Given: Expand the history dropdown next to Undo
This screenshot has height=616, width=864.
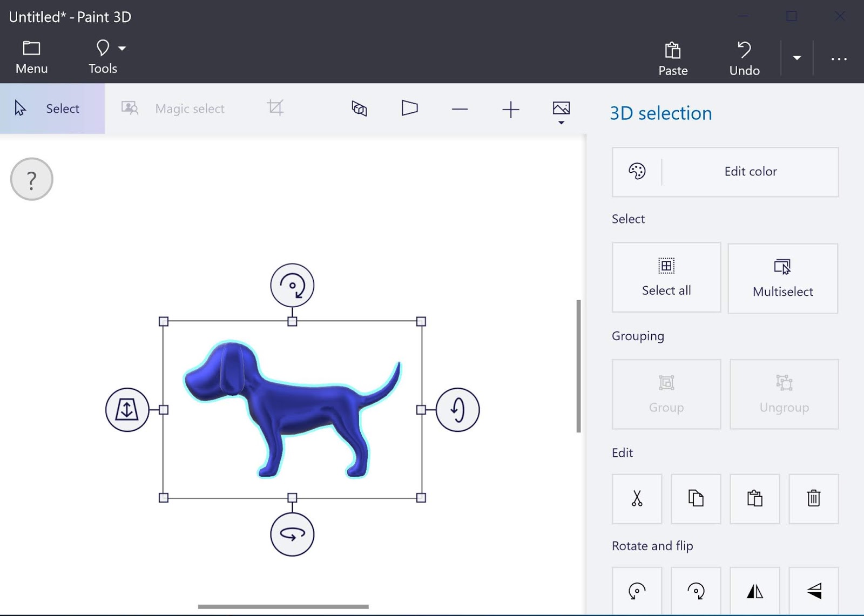Looking at the screenshot, I should [796, 58].
